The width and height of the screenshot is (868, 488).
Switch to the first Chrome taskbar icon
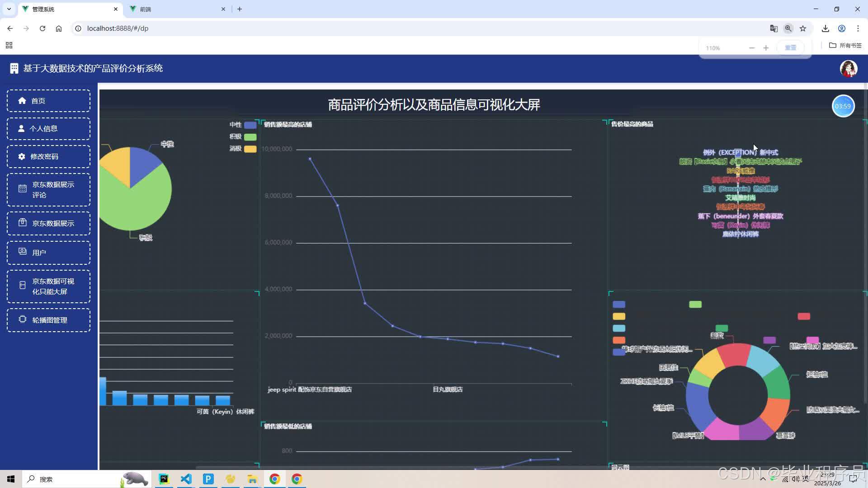coord(274,479)
